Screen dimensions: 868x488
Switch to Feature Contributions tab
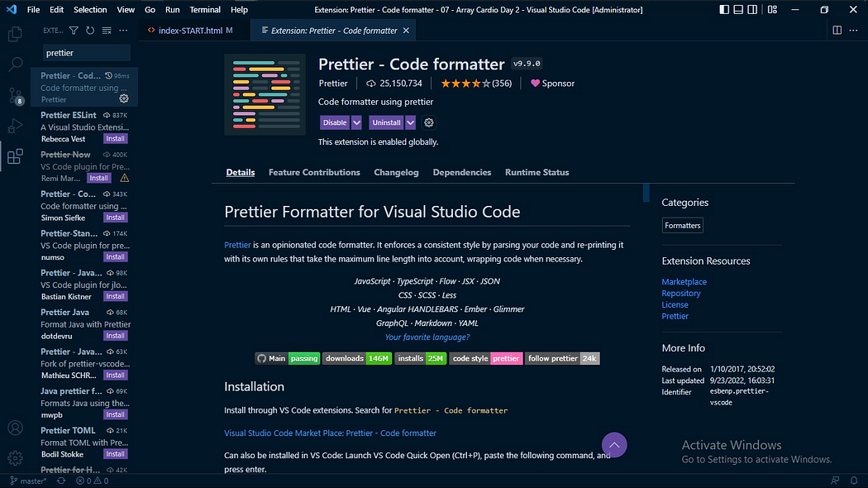pos(314,172)
